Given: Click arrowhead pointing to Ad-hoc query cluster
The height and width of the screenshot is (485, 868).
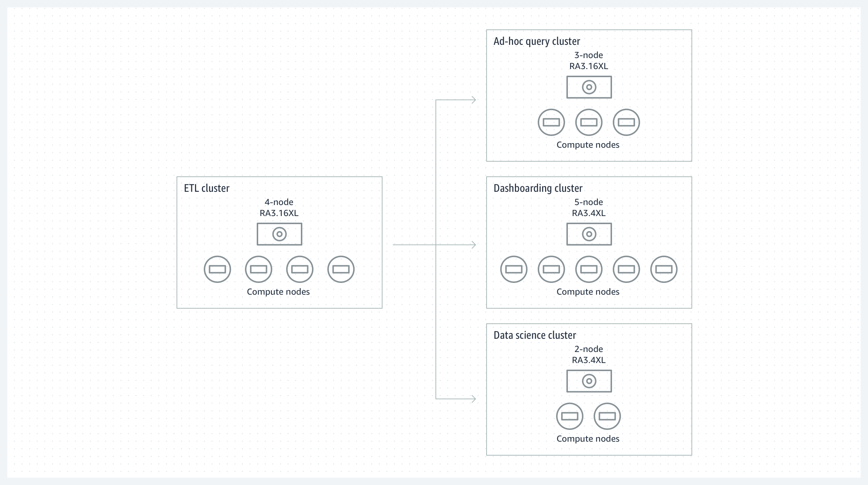Looking at the screenshot, I should pyautogui.click(x=474, y=100).
